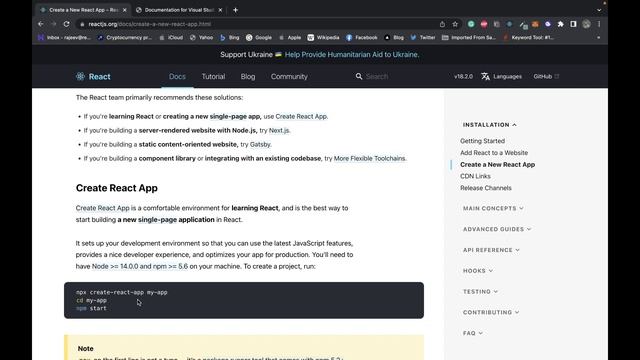This screenshot has height=360, width=640.
Task: Open the More Flexible Toolchains link
Action: pos(369,158)
